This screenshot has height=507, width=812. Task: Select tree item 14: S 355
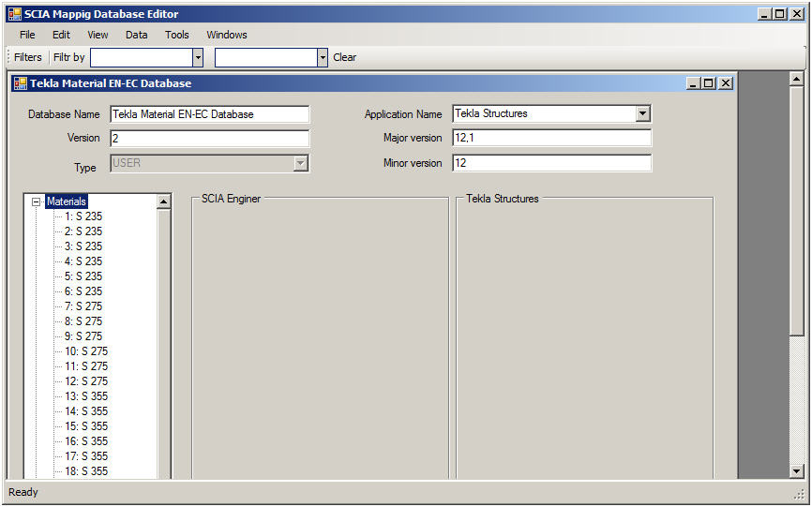[x=86, y=411]
